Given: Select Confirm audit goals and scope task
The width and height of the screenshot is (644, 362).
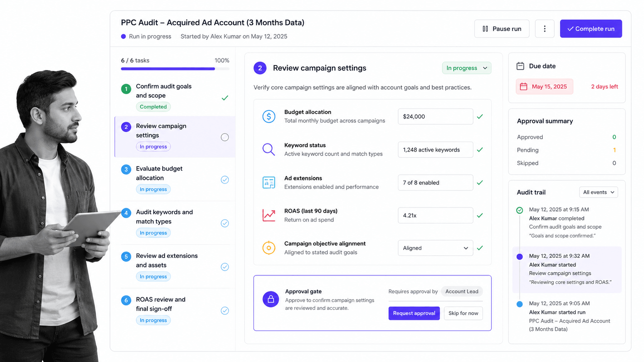Looking at the screenshot, I should point(175,96).
